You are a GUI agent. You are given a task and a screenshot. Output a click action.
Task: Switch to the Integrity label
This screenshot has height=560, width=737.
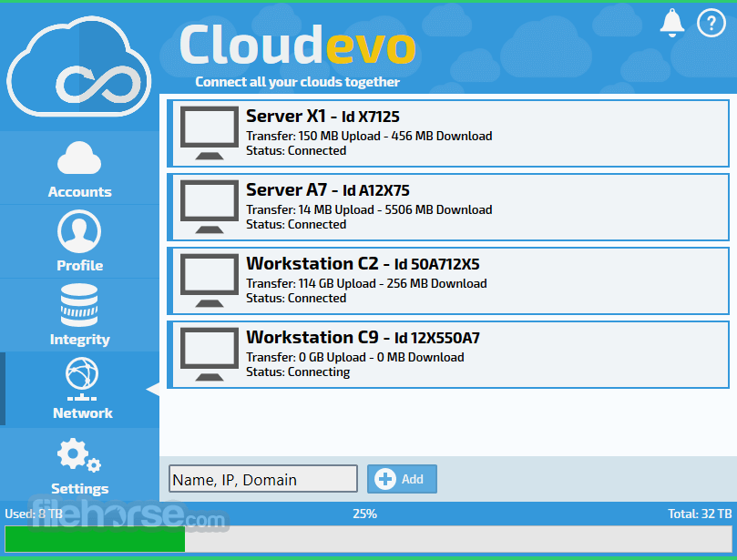pyautogui.click(x=80, y=340)
